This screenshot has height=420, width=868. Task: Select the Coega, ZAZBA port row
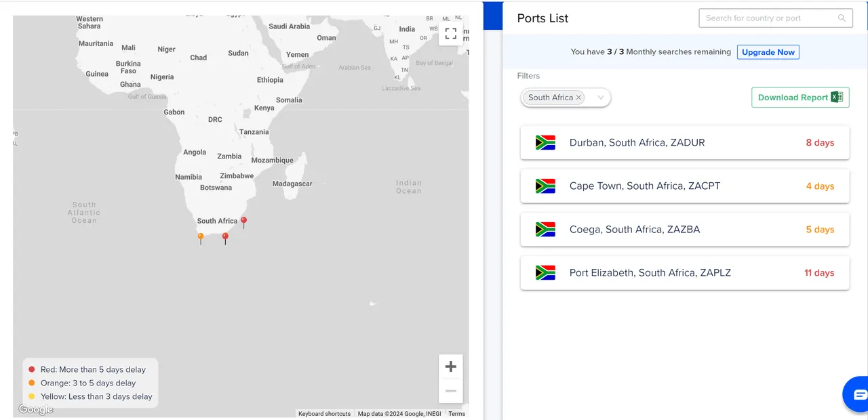[x=684, y=230]
